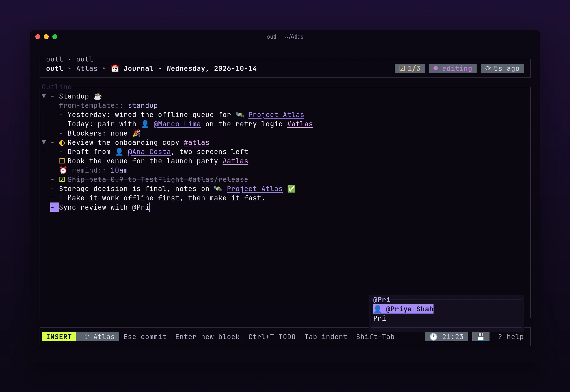Click the editing status indicator

453,68
